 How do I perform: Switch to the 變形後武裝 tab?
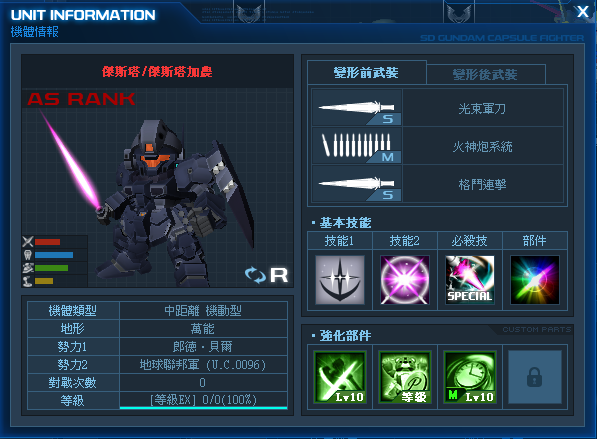coord(486,74)
